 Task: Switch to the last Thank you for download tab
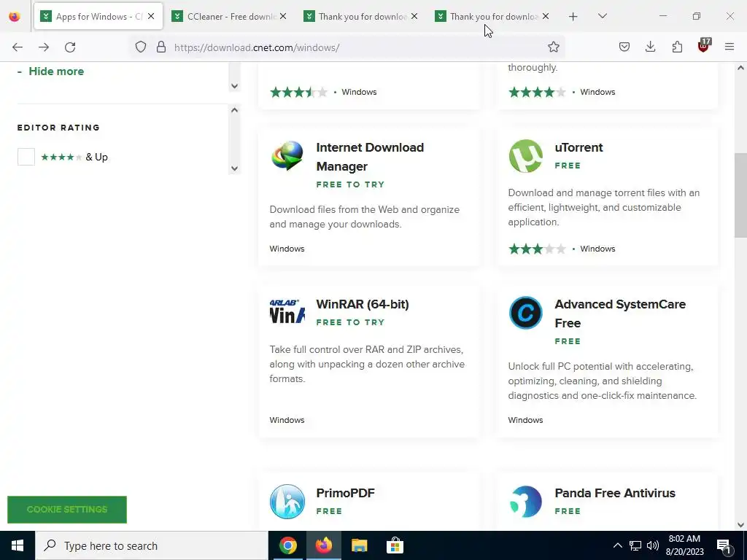[492, 17]
